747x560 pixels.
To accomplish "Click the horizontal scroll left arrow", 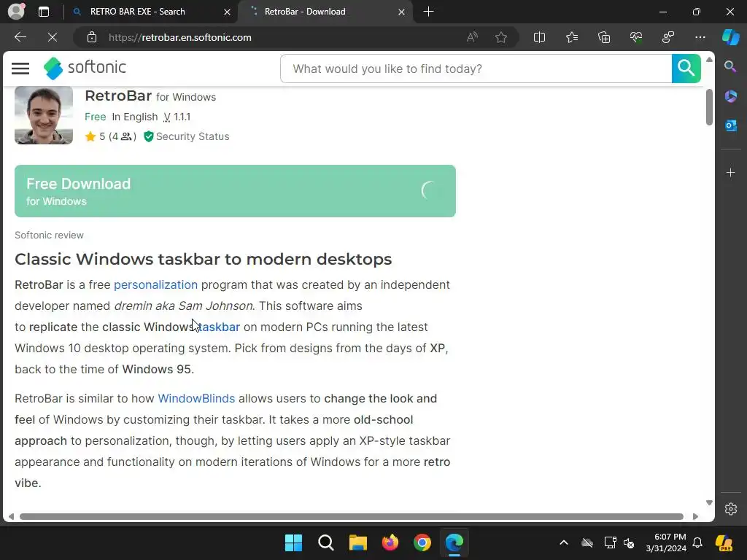I will (x=10, y=517).
